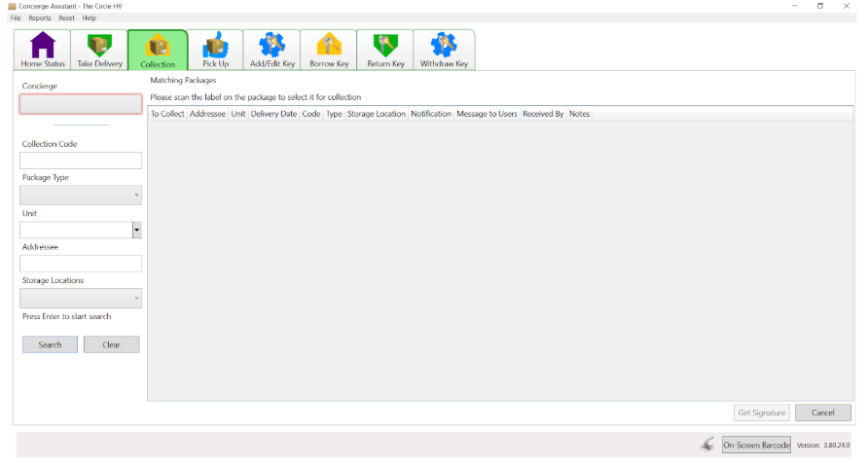Open the File menu

tap(16, 18)
